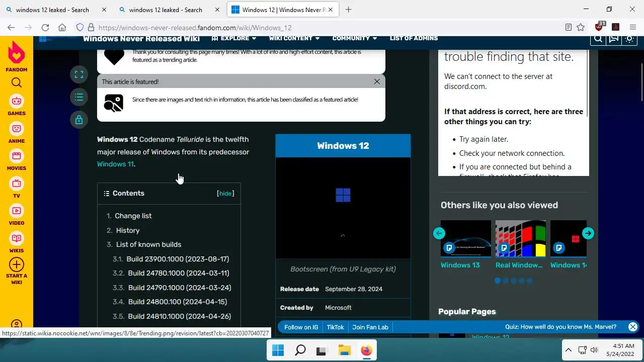Go to Build 24800.100 entry

click(178, 302)
